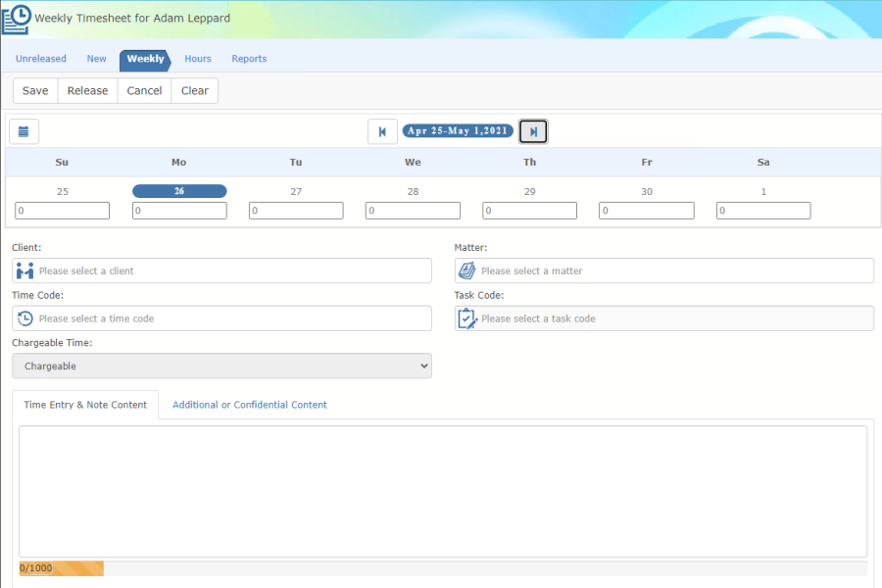Open the client selection field

(x=221, y=270)
